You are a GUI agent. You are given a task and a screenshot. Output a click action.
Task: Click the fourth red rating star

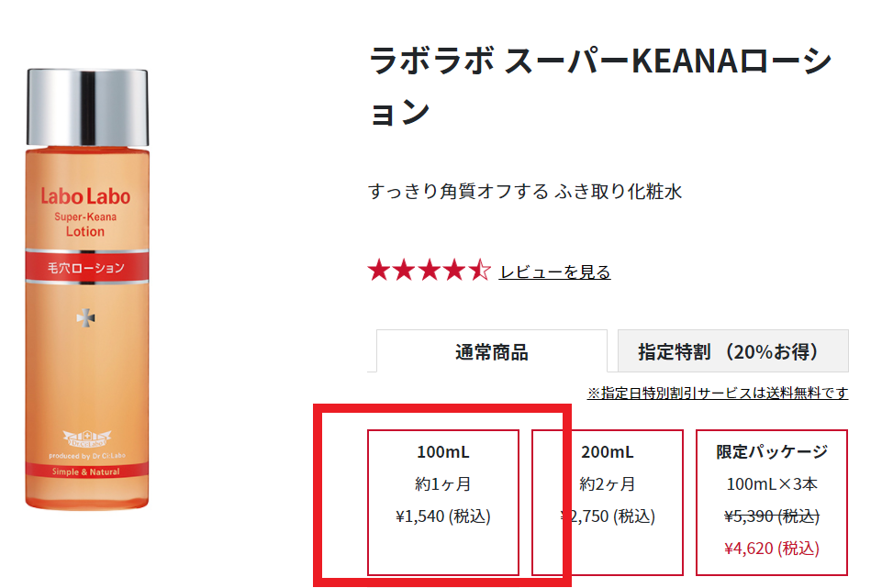pyautogui.click(x=454, y=271)
